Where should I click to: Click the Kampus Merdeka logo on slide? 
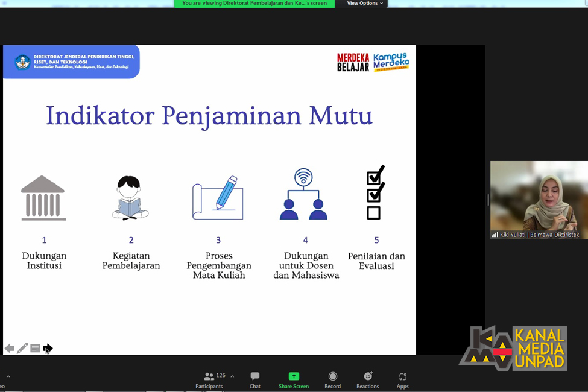(391, 62)
